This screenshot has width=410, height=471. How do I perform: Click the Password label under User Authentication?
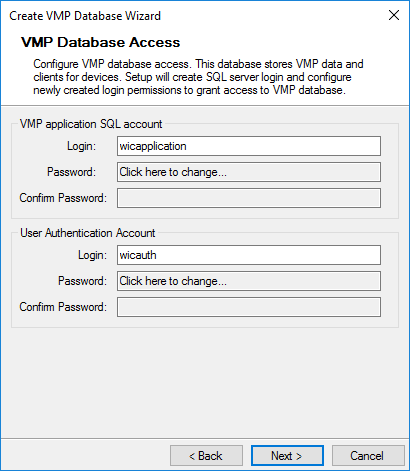click(82, 281)
